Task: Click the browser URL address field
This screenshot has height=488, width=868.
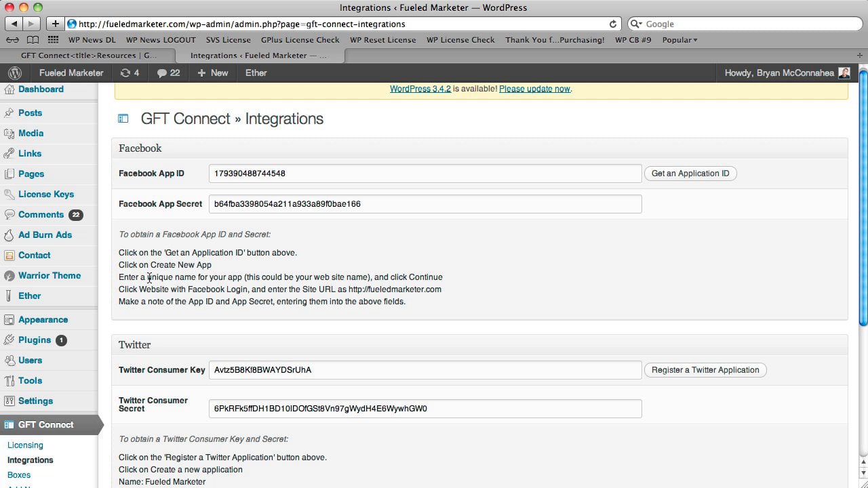Action: point(342,24)
